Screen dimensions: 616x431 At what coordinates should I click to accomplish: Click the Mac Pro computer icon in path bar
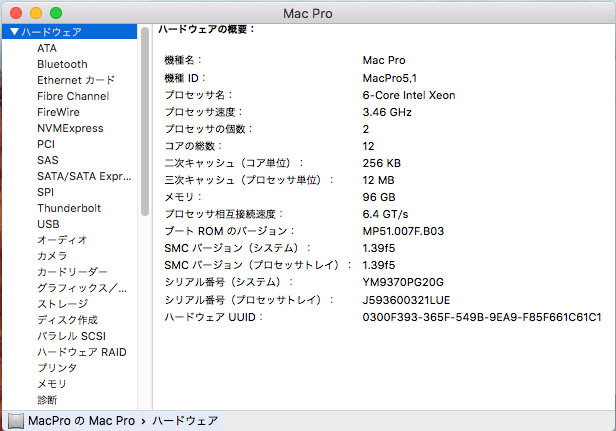(16, 421)
